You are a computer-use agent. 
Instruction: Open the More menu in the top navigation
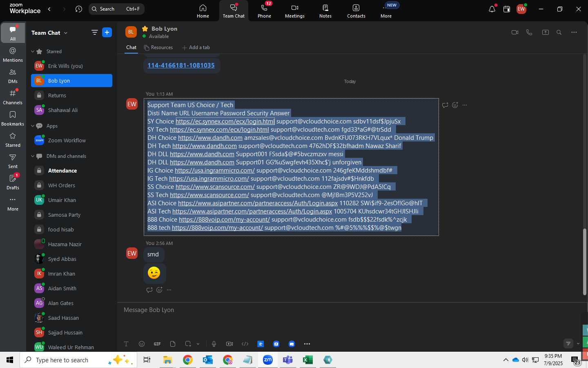pos(386,11)
